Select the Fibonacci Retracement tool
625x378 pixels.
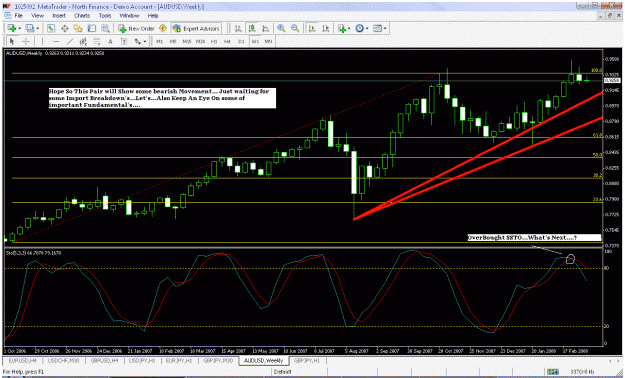pos(96,41)
